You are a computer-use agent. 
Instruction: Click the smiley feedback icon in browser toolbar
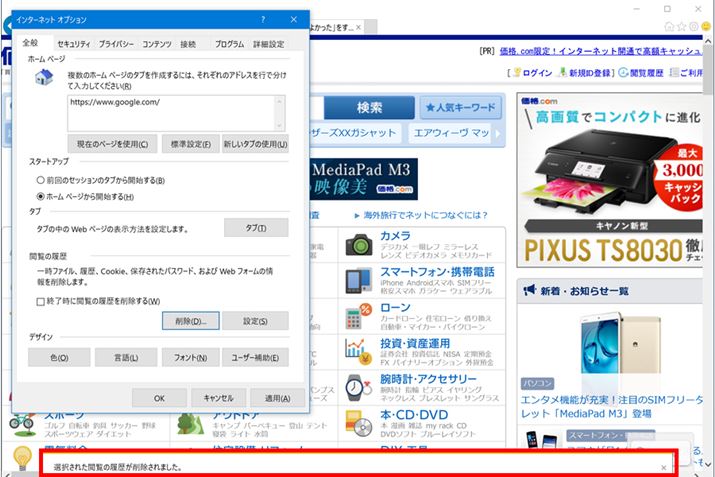click(706, 26)
